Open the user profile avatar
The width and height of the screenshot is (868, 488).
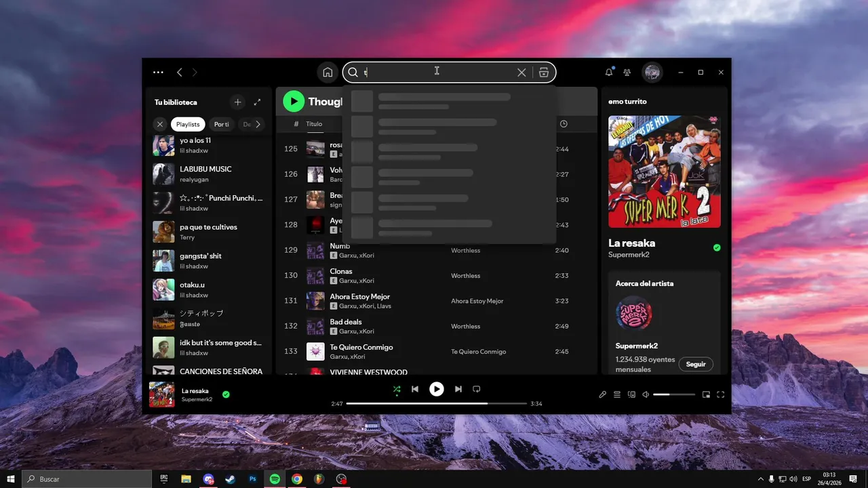click(x=652, y=73)
